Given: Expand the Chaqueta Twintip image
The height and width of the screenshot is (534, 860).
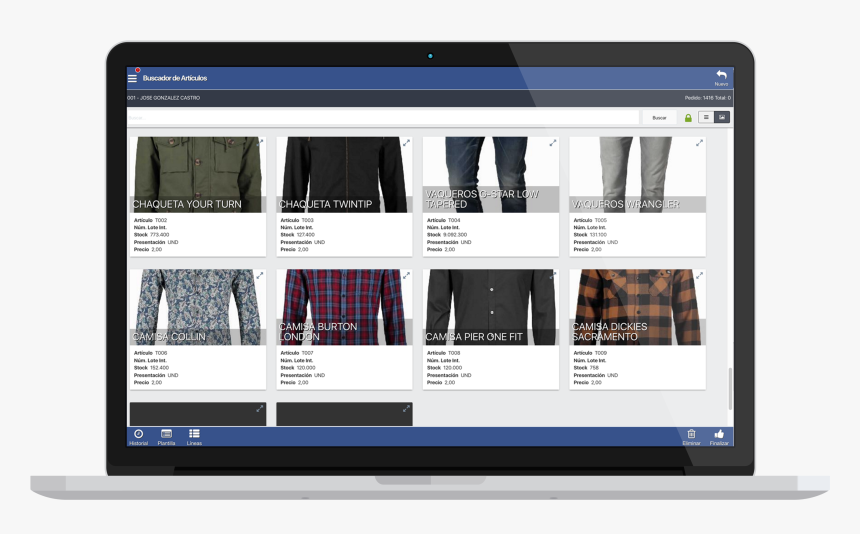Looking at the screenshot, I should click(x=406, y=143).
